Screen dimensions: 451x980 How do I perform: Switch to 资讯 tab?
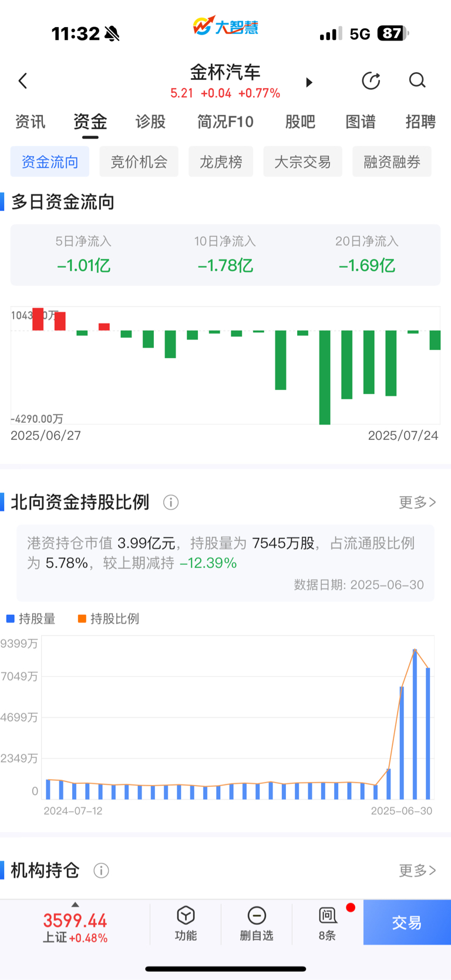[30, 122]
